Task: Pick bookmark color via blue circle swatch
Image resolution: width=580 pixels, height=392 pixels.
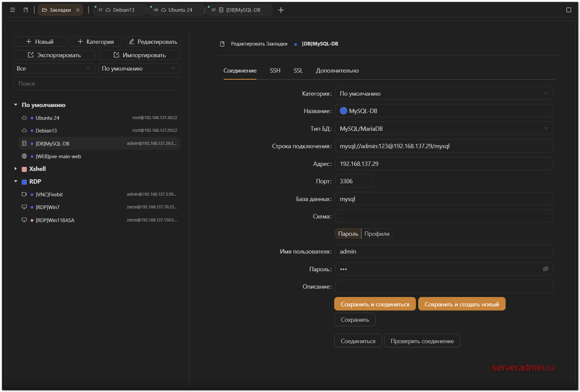Action: [344, 111]
